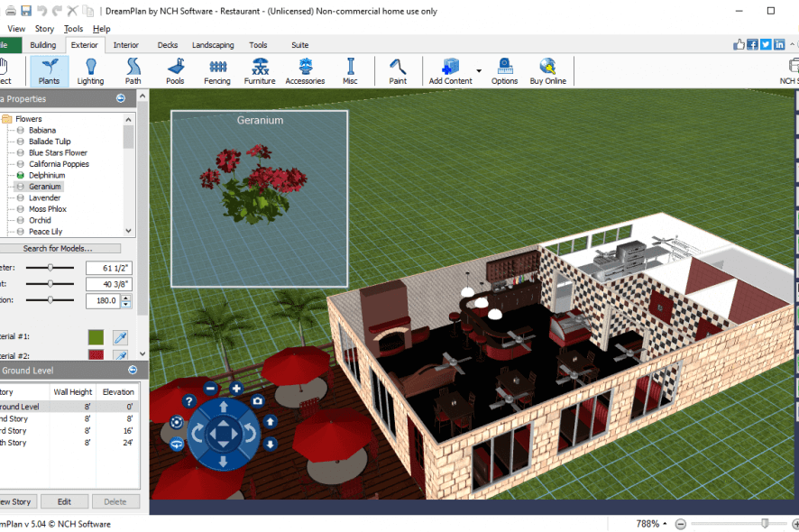Screen dimensions: 799x532
Task: Click the redo arrow icon
Action: tap(57, 11)
